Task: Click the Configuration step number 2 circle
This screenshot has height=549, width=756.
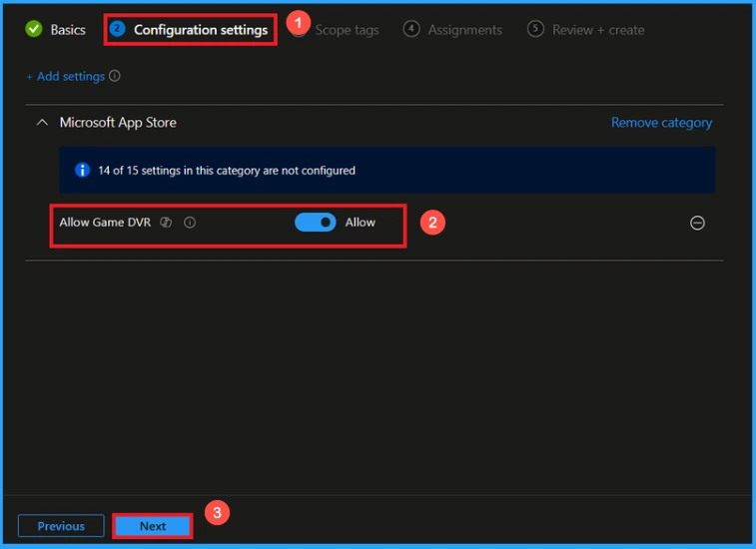Action: coord(117,29)
